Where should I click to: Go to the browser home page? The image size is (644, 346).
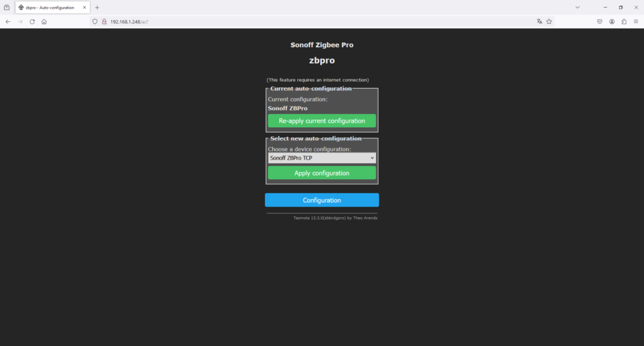(x=44, y=21)
